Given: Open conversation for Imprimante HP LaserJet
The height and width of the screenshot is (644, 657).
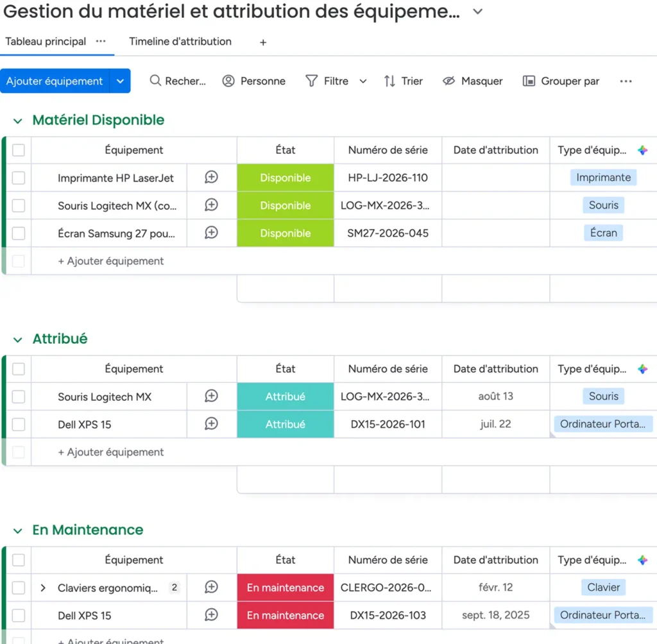Looking at the screenshot, I should pos(211,177).
